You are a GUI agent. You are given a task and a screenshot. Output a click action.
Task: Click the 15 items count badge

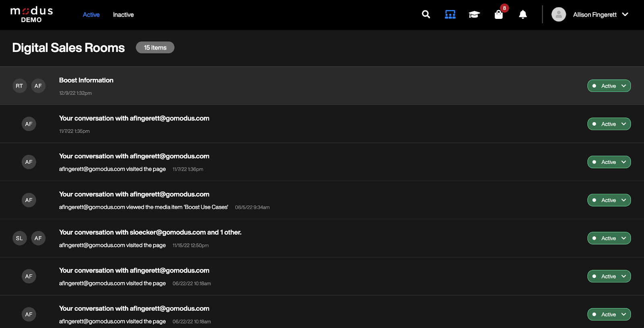click(155, 47)
